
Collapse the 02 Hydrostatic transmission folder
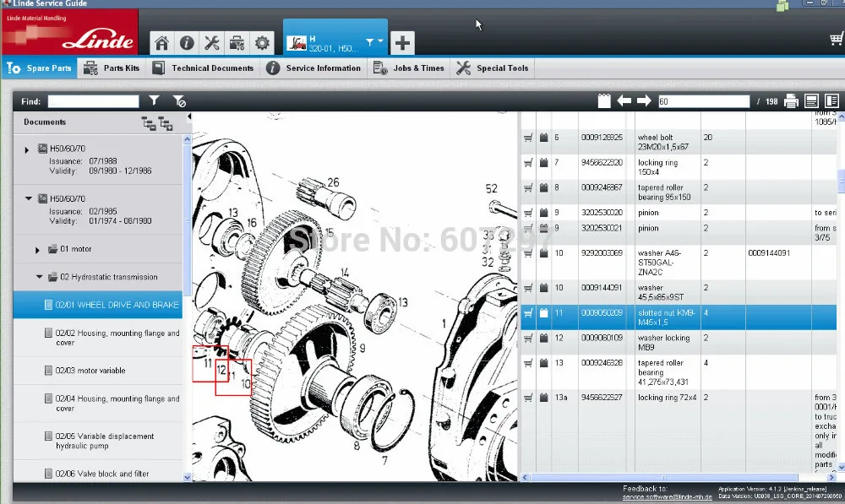[40, 277]
